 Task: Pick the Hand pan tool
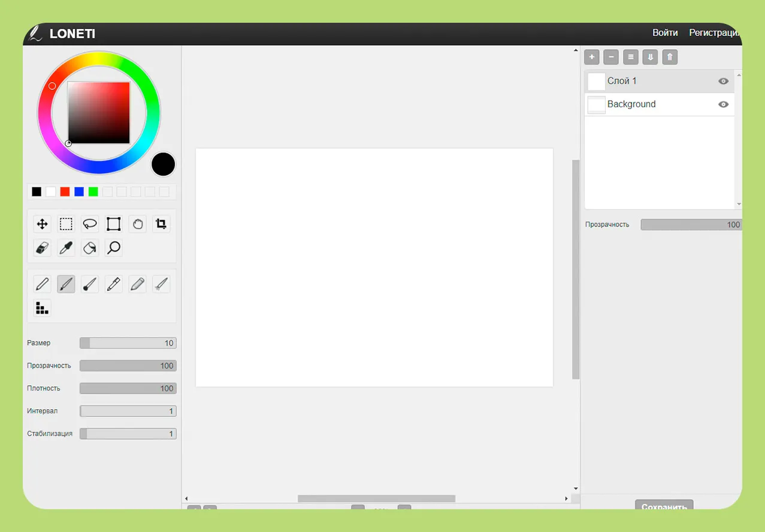(x=138, y=224)
